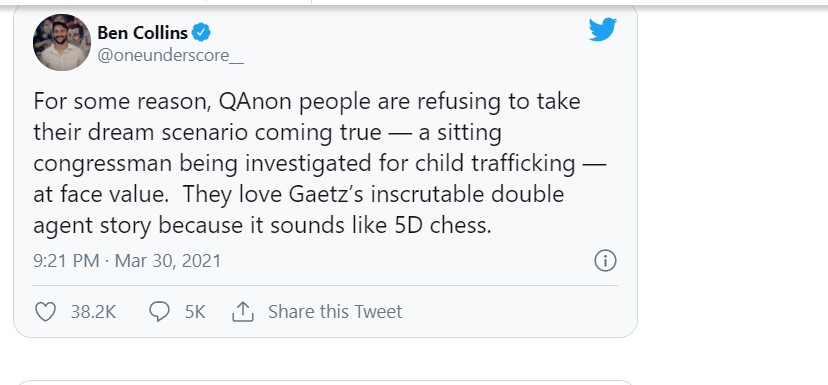828x385 pixels.
Task: Click the share upload arrow icon
Action: [x=243, y=312]
